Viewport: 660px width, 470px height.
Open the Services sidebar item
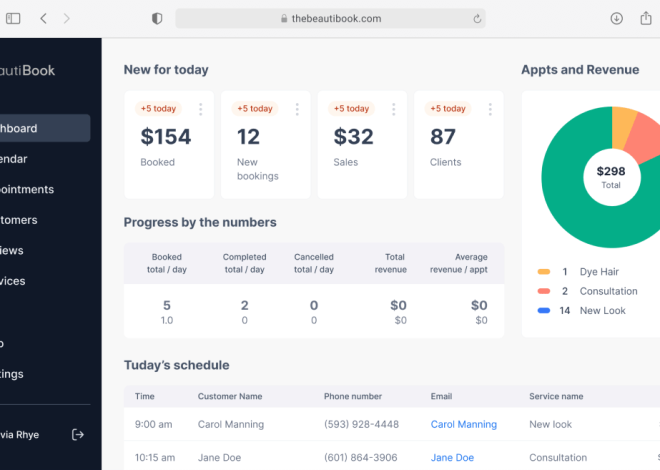[13, 281]
